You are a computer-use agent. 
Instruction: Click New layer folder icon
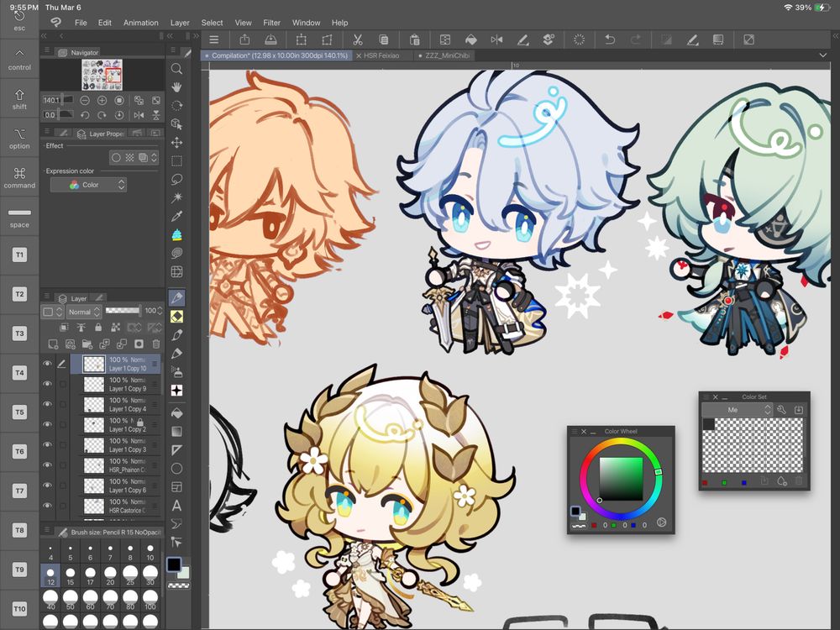[x=87, y=344]
